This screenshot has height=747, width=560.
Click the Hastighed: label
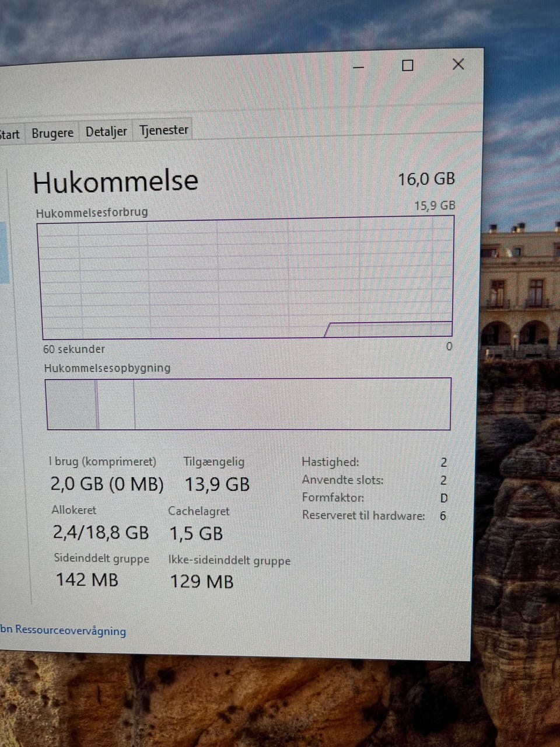(330, 462)
